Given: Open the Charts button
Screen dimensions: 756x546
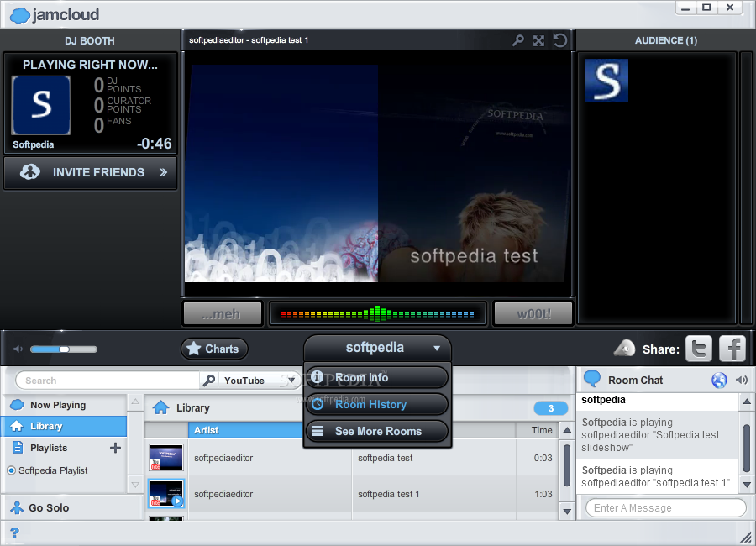Looking at the screenshot, I should click(214, 349).
